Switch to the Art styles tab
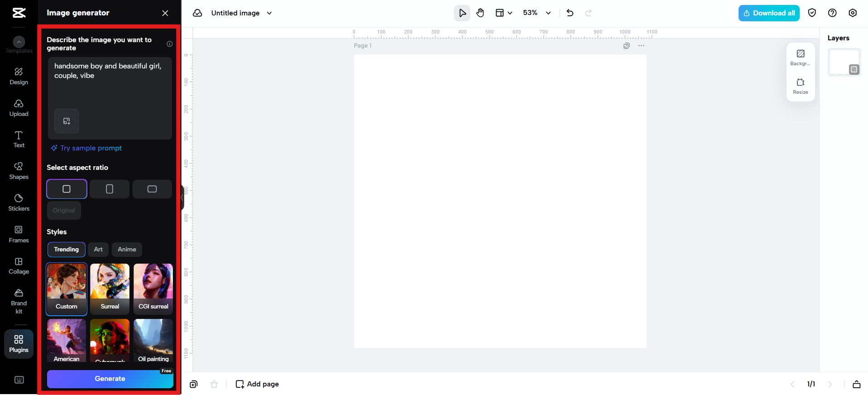 (x=98, y=250)
